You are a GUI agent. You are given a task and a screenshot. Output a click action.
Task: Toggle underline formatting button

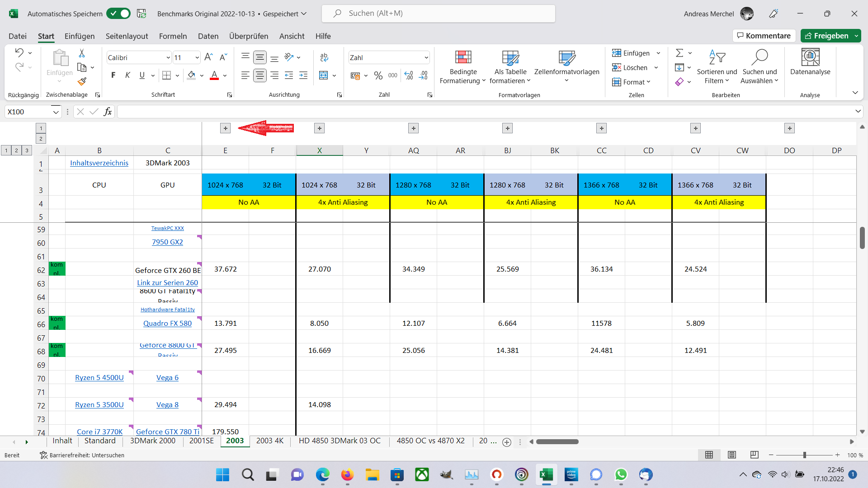pyautogui.click(x=142, y=75)
